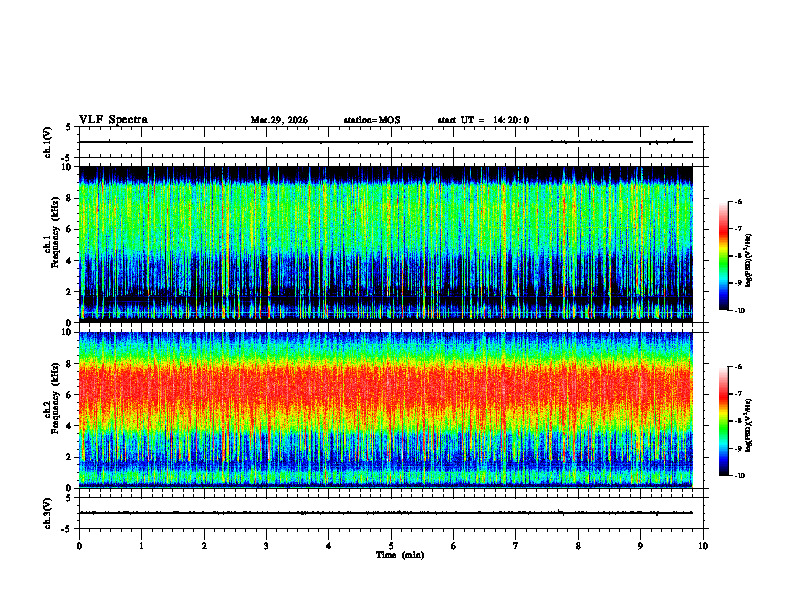Click time axis tick label "2" at bottom

[x=204, y=546]
